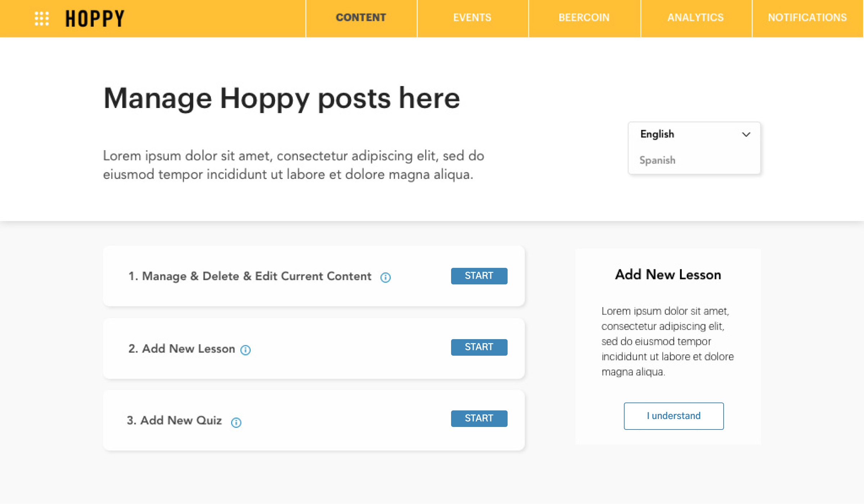Click the Add New Lesson panel heading
This screenshot has height=504, width=864.
[x=668, y=275]
